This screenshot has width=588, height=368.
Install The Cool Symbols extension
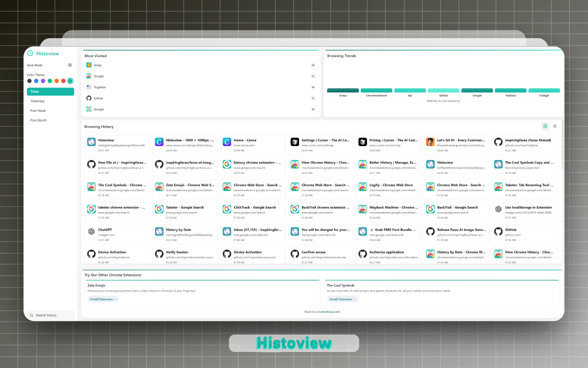342,299
